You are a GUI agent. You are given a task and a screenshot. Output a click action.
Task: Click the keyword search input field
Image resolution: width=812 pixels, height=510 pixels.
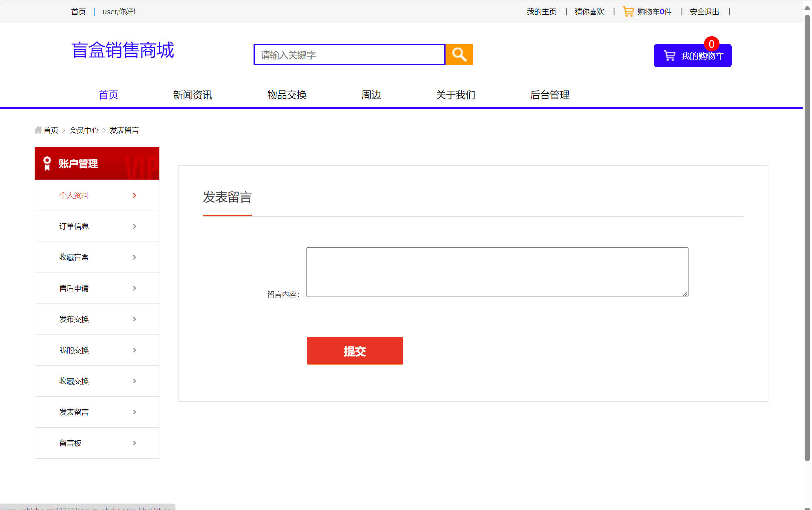[349, 54]
